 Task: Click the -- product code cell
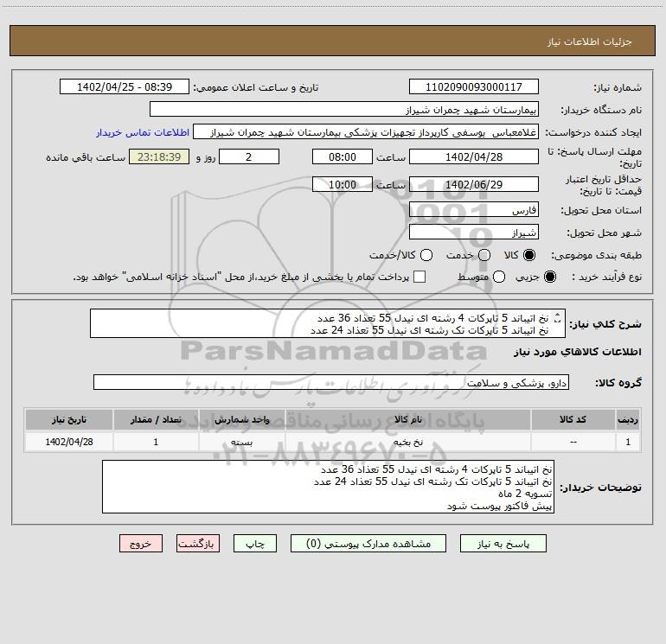coord(573,442)
